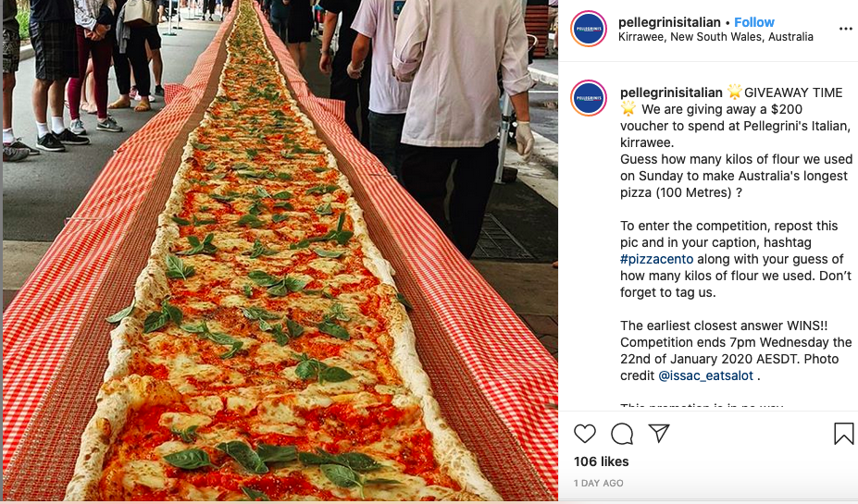Viewport: 858px width, 504px height.
Task: Click the GIVEAWAY TIME caption text
Action: 793,92
